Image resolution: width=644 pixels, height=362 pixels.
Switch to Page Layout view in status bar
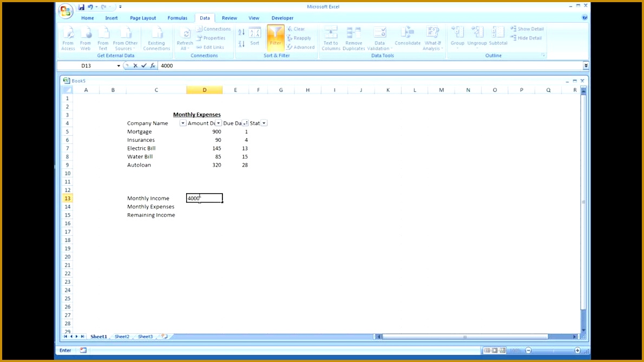click(495, 350)
